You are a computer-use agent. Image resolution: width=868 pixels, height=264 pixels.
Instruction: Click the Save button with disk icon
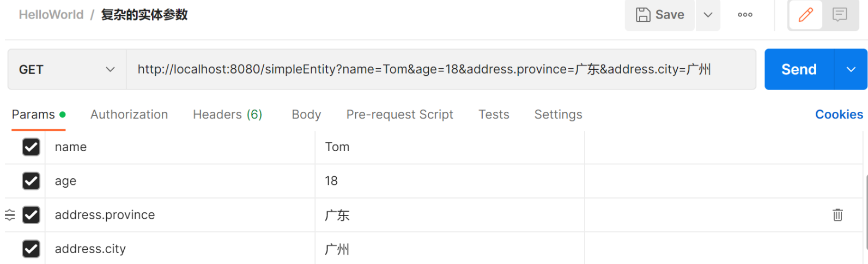[660, 15]
